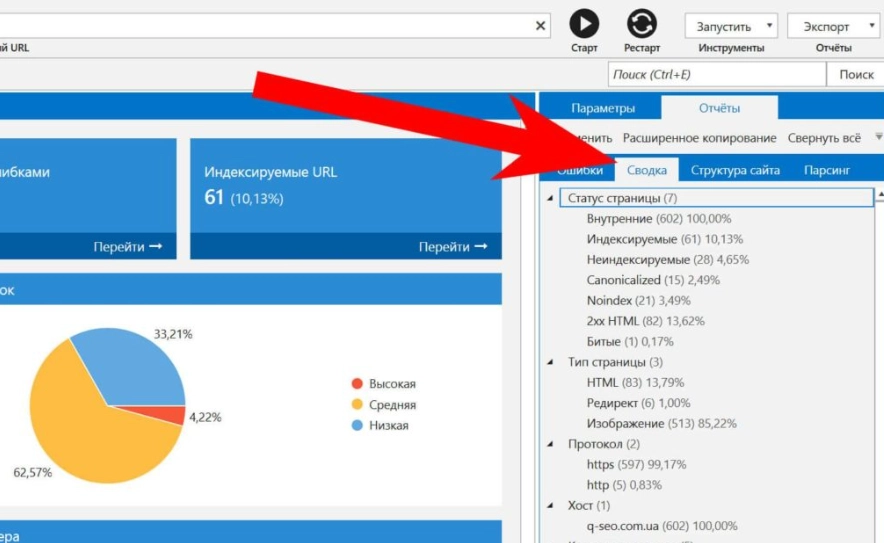Click Расширенное копирование button

point(699,138)
